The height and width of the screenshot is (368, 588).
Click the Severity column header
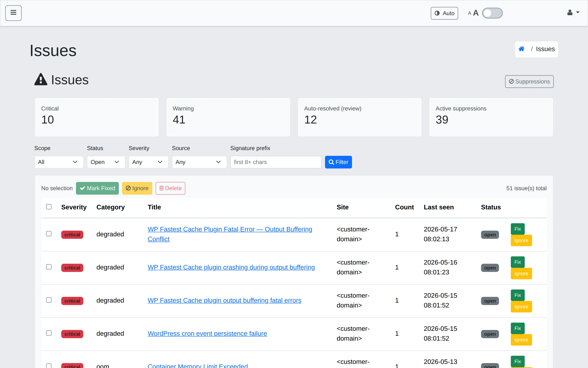(74, 207)
